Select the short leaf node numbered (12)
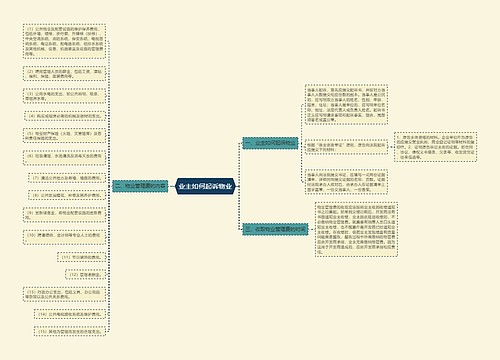Viewport: 500px width, 360px height. point(85,275)
